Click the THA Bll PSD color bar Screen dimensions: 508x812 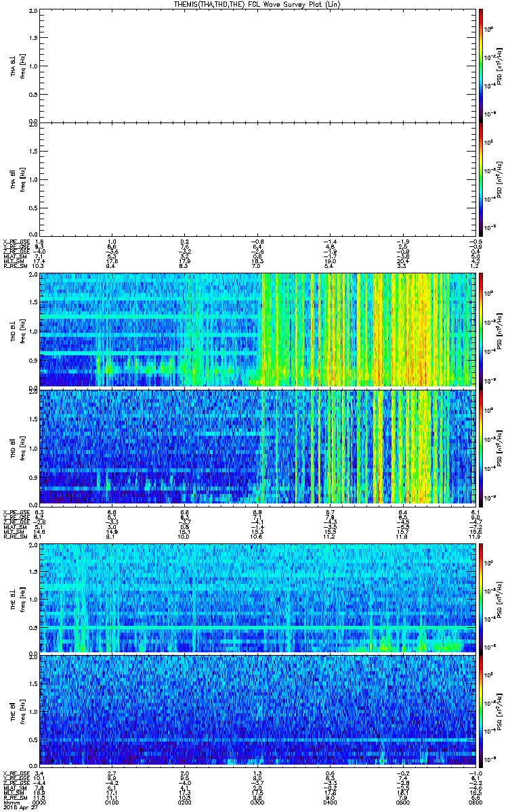(x=480, y=179)
